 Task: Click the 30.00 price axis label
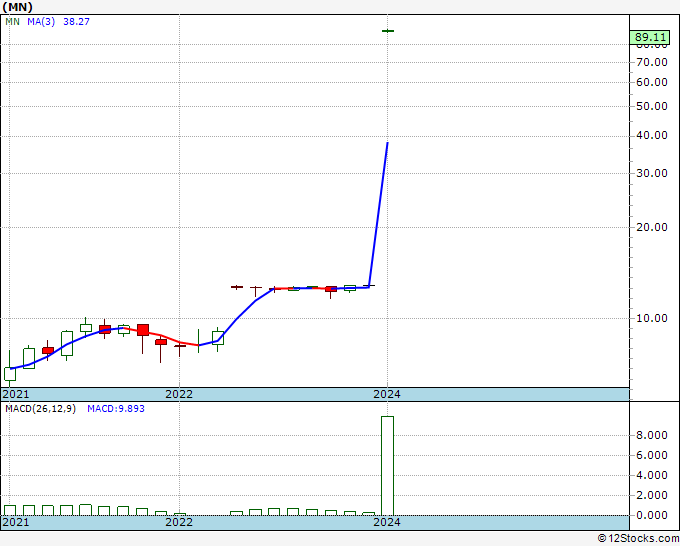point(651,173)
